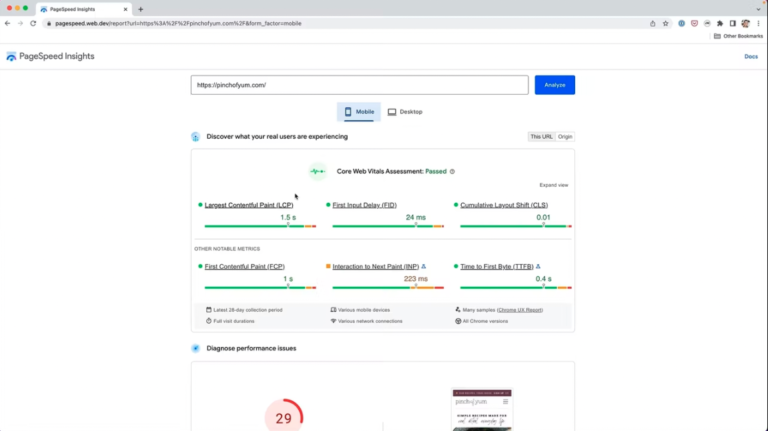Click the Full visit durations label
The image size is (768, 431).
point(234,321)
